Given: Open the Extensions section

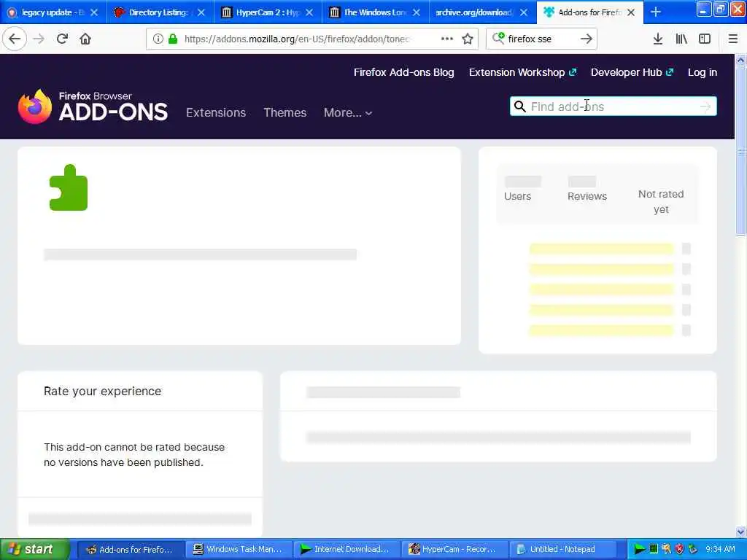Looking at the screenshot, I should pyautogui.click(x=216, y=112).
